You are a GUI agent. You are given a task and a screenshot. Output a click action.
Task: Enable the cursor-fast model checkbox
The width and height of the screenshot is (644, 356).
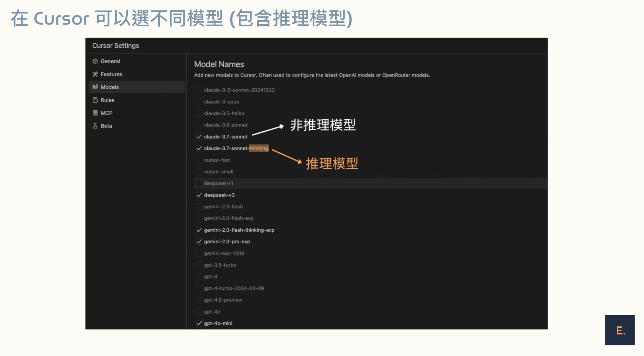[x=199, y=160]
